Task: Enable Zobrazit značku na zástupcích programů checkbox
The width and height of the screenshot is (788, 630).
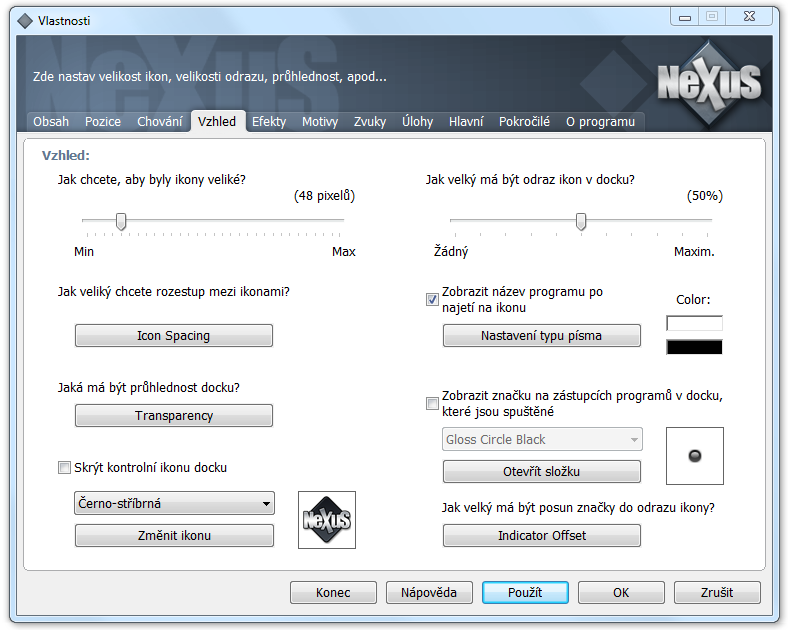Action: [x=432, y=403]
